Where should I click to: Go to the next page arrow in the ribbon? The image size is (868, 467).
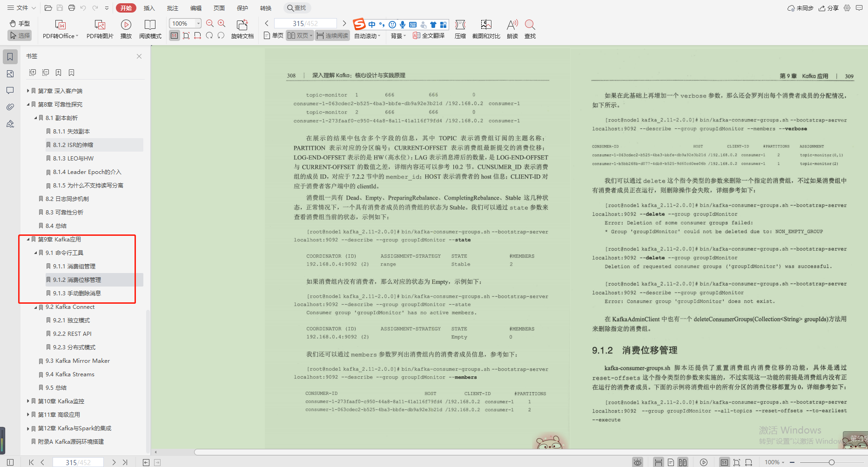[344, 23]
